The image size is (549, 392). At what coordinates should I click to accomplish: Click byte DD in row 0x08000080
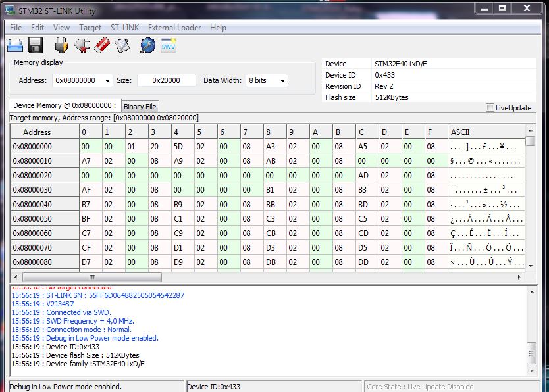pos(367,262)
